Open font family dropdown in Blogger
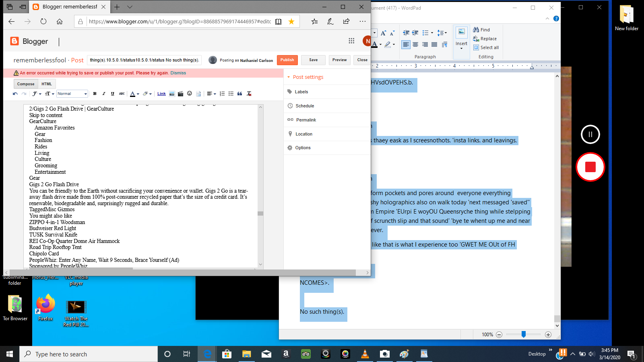Image resolution: width=644 pixels, height=362 pixels. (37, 94)
